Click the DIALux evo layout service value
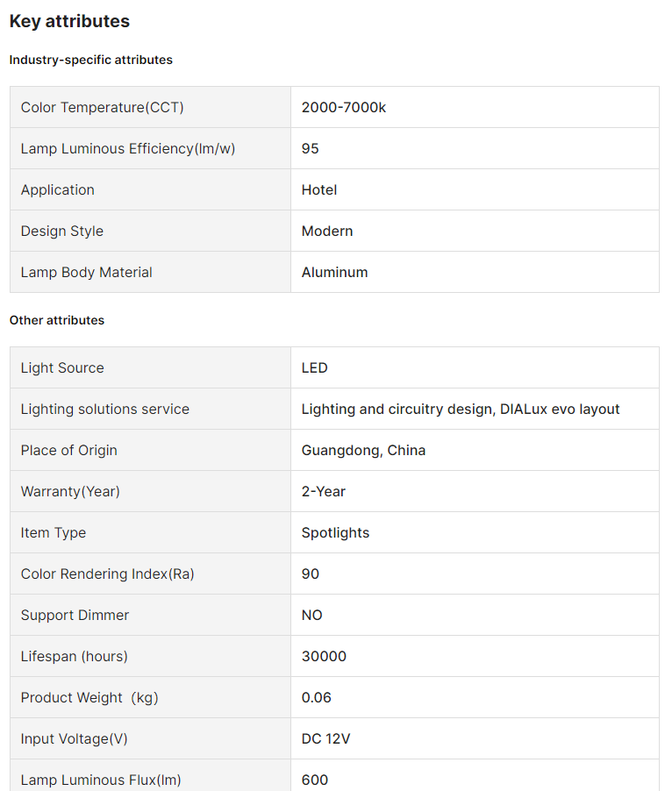This screenshot has height=791, width=672. coord(461,409)
